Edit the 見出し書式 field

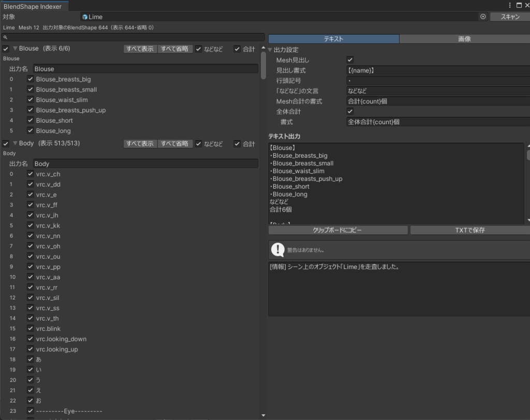pos(438,70)
